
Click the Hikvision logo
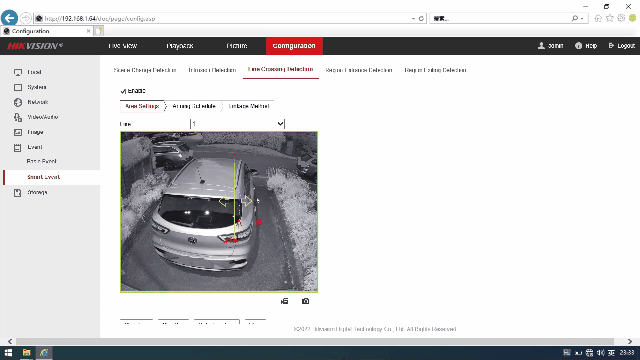[35, 46]
